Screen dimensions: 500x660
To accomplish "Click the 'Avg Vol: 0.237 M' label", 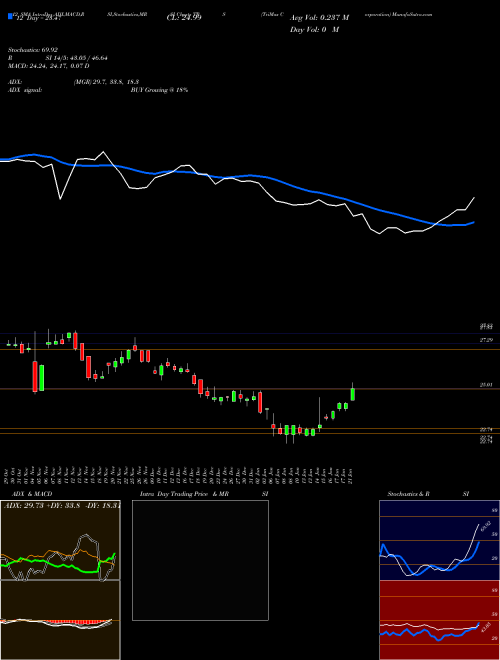I will 319,18.
